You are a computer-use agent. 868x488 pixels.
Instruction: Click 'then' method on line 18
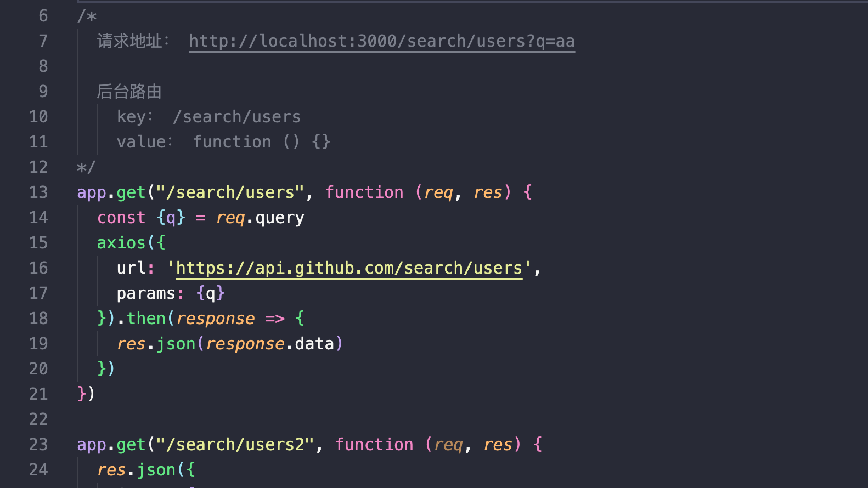pyautogui.click(x=146, y=319)
